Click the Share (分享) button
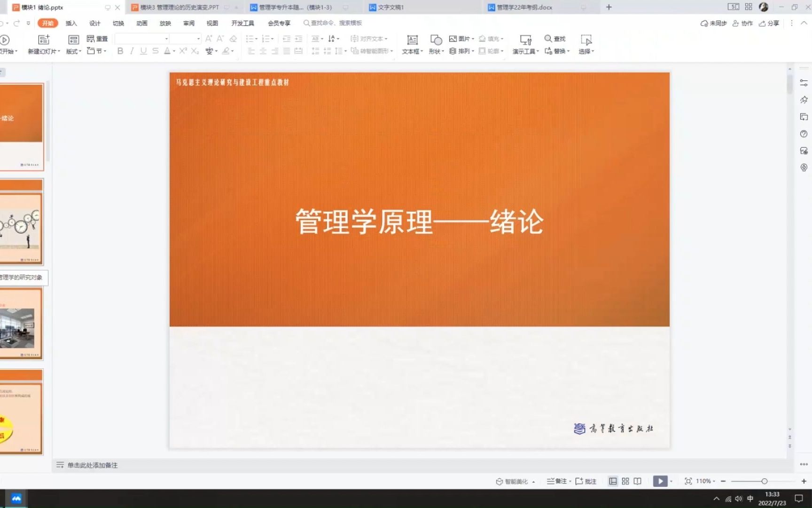 (x=769, y=23)
